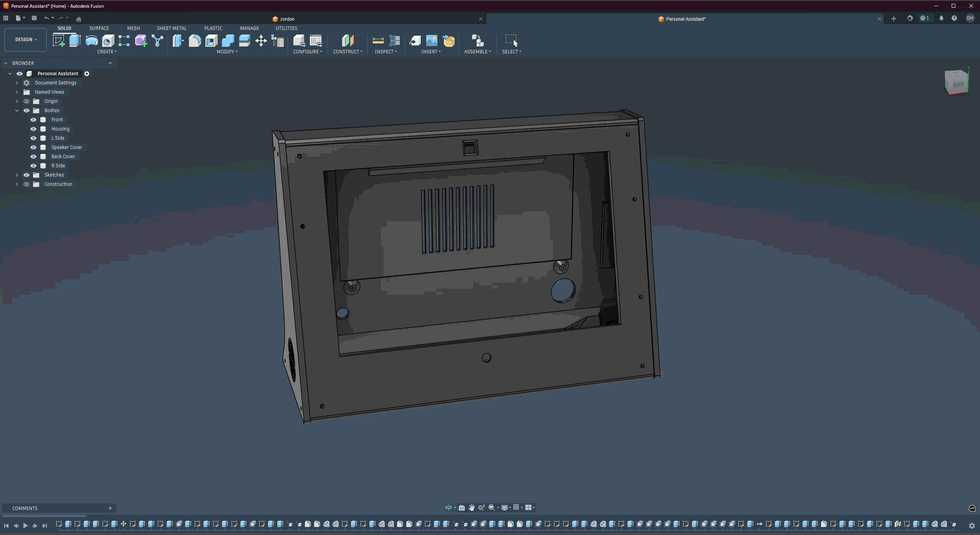Click the Joint assemble icon
The image size is (980, 535).
(477, 41)
